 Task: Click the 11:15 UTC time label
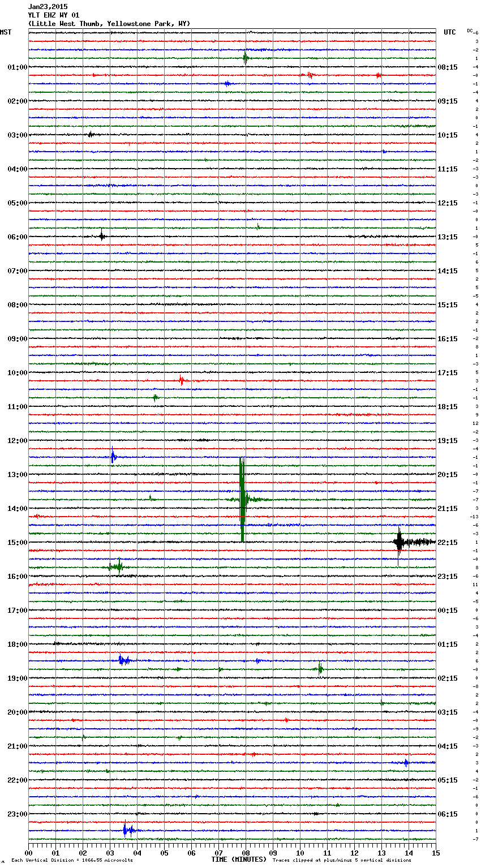click(x=448, y=169)
